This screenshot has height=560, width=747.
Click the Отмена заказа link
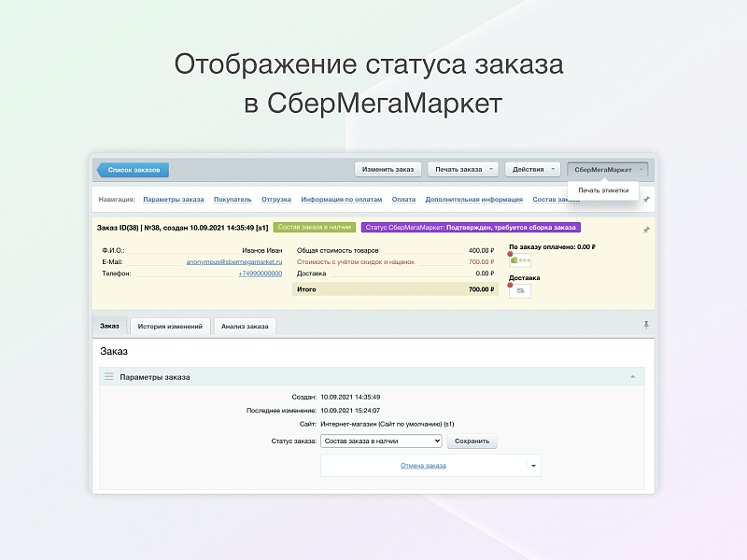(x=423, y=466)
